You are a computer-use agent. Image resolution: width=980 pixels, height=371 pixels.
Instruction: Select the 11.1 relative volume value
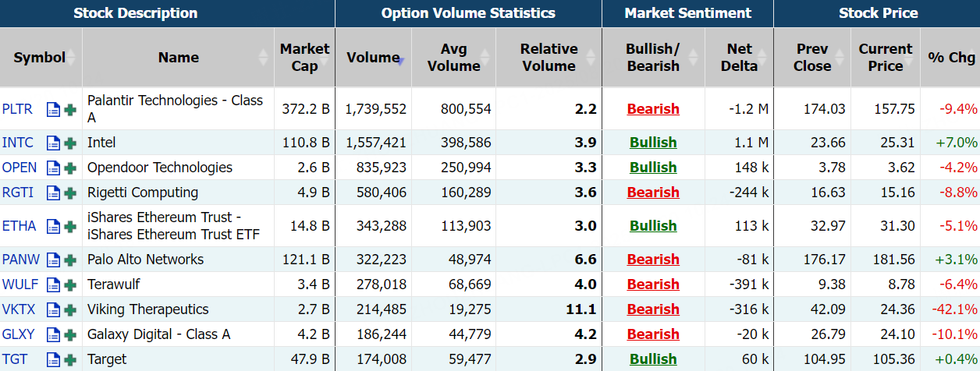point(581,309)
